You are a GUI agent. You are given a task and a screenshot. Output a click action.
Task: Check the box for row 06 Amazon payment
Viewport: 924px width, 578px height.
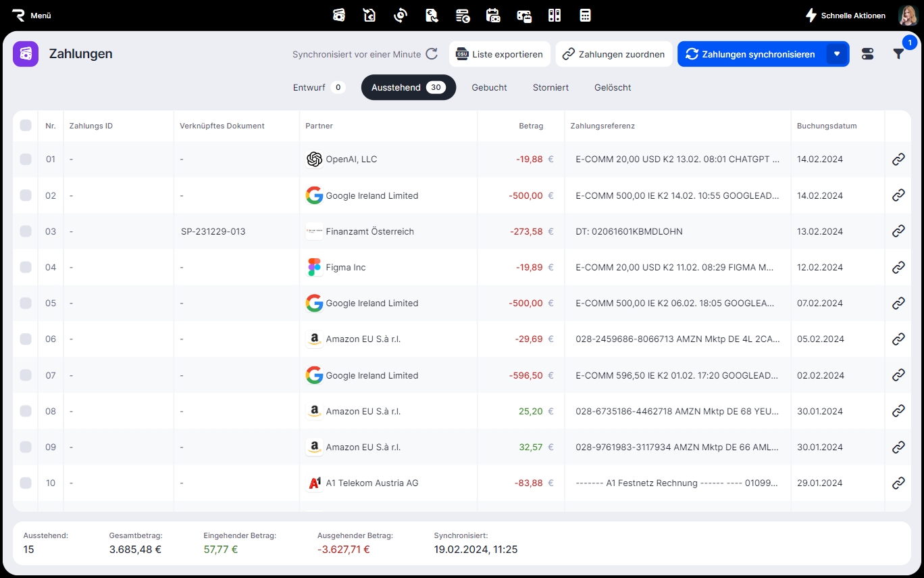click(x=26, y=339)
